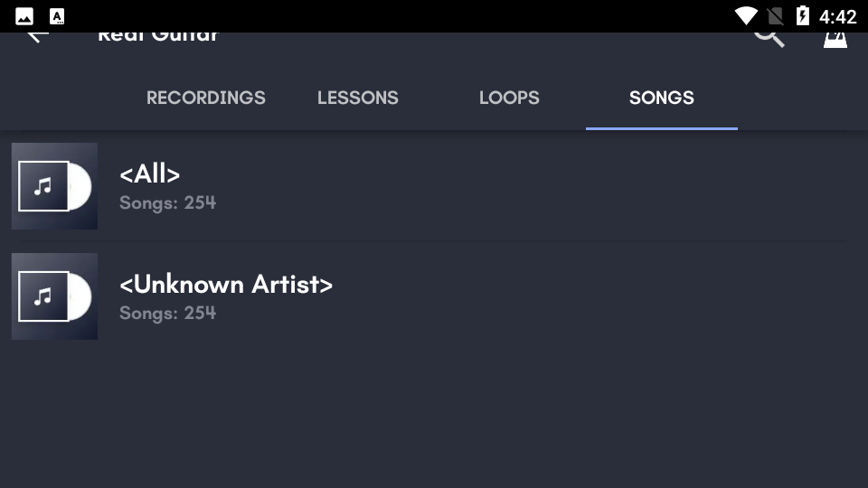Tap the picture notification icon

click(x=24, y=16)
